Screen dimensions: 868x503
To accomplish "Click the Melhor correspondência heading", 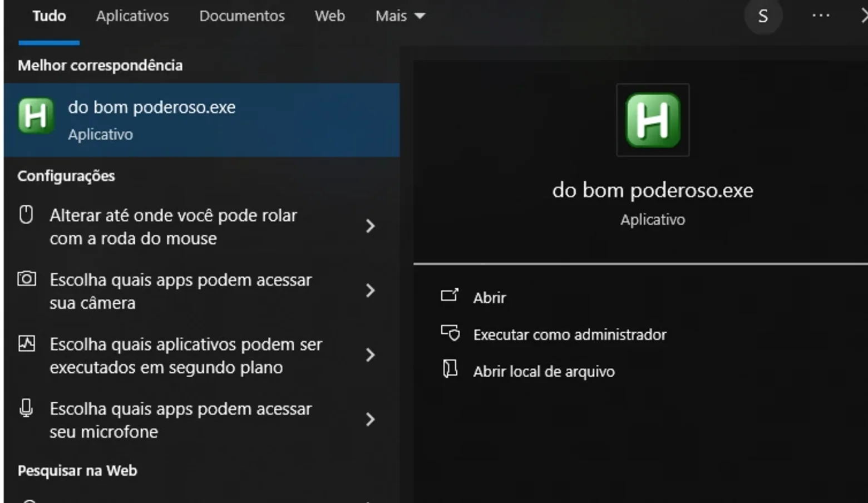I will point(100,65).
